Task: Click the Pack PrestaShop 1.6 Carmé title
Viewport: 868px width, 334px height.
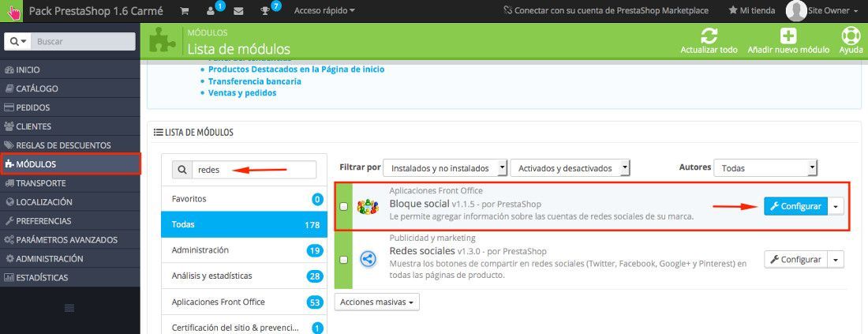Action: (x=95, y=10)
